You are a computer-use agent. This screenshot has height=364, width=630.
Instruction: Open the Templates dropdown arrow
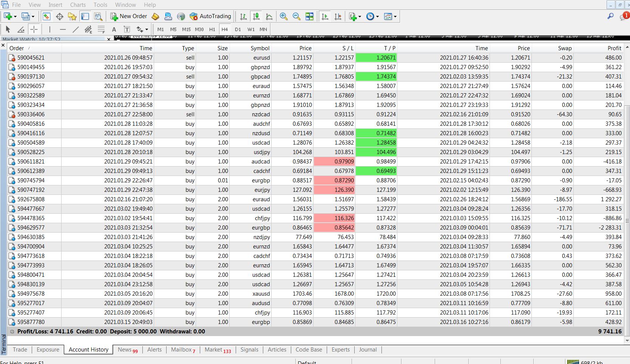395,16
